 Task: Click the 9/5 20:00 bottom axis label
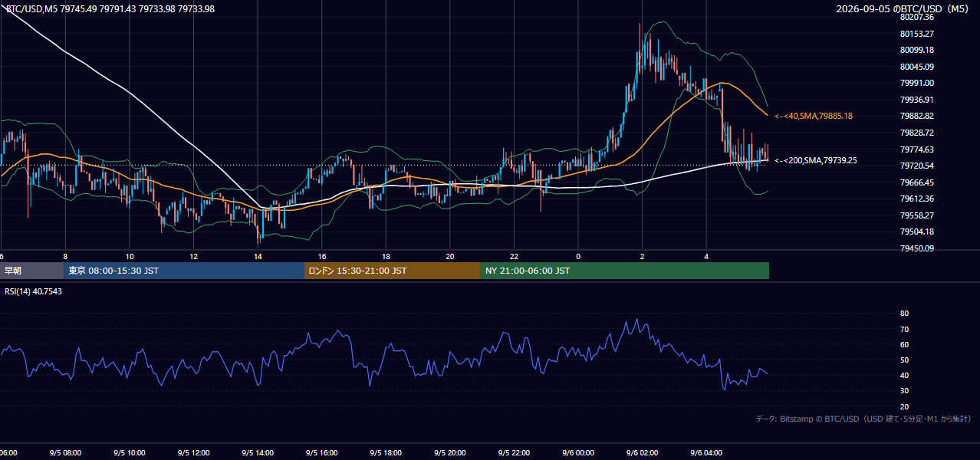point(450,453)
